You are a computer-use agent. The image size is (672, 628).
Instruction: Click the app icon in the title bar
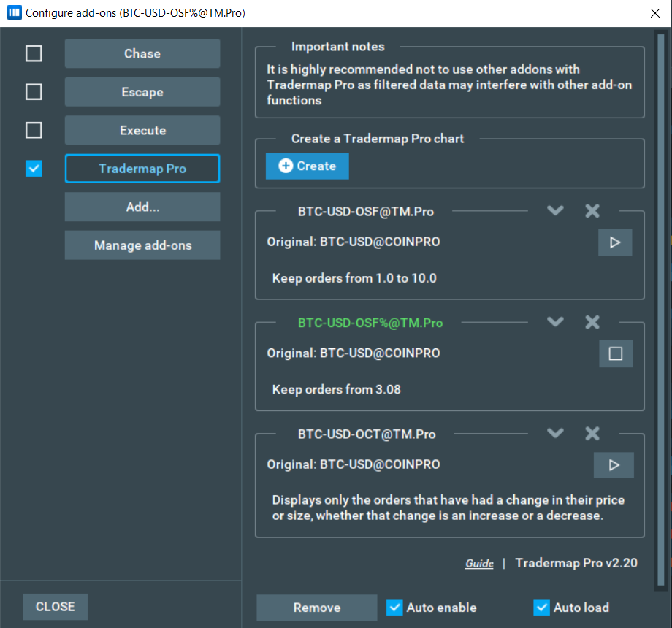coord(14,13)
